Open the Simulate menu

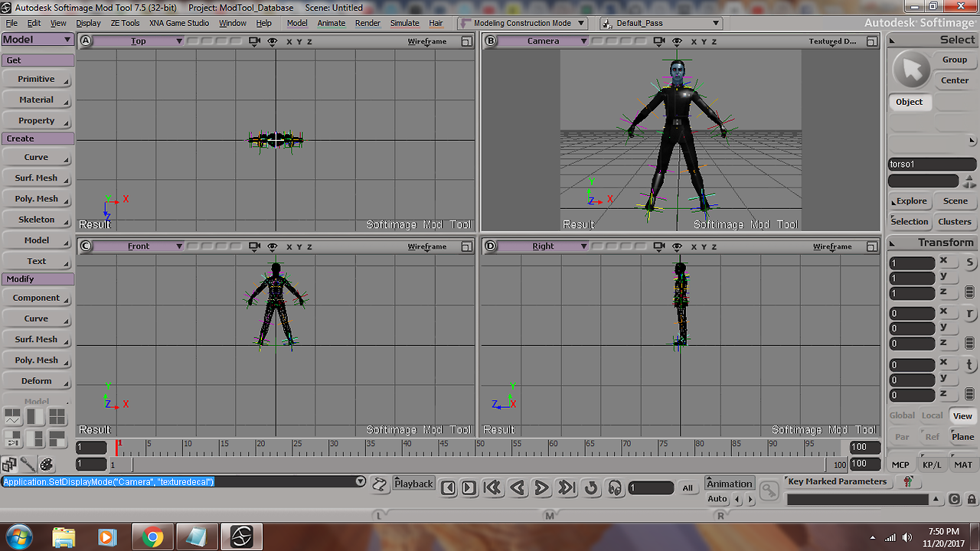[x=405, y=23]
